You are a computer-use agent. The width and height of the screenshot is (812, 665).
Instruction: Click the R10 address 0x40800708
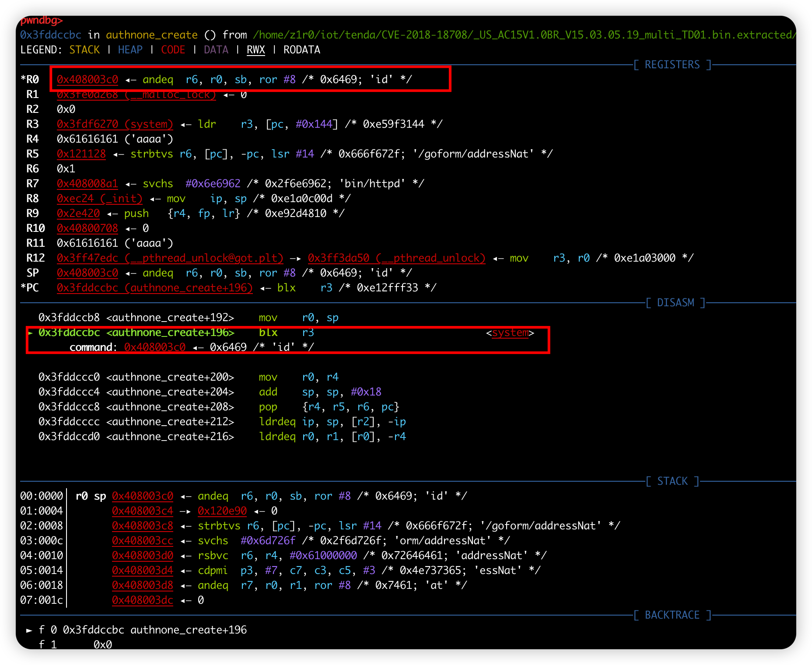[87, 228]
